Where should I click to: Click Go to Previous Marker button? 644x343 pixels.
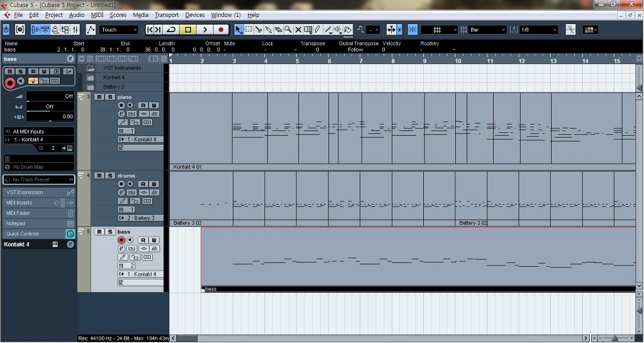coord(150,30)
